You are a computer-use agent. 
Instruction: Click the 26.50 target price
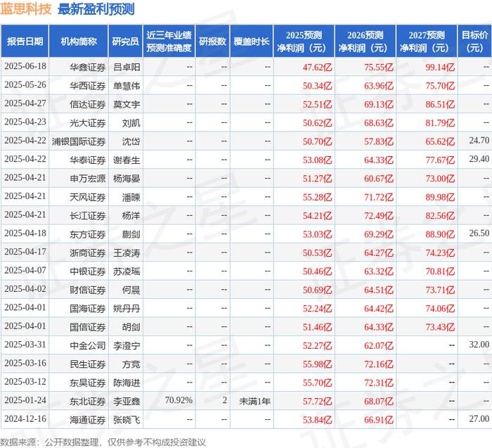[479, 233]
